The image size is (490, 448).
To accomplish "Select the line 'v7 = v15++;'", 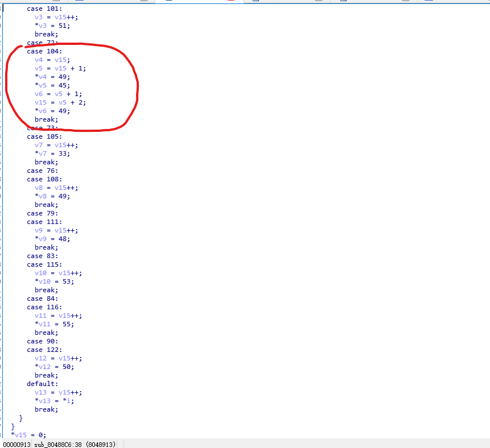I will [x=56, y=145].
